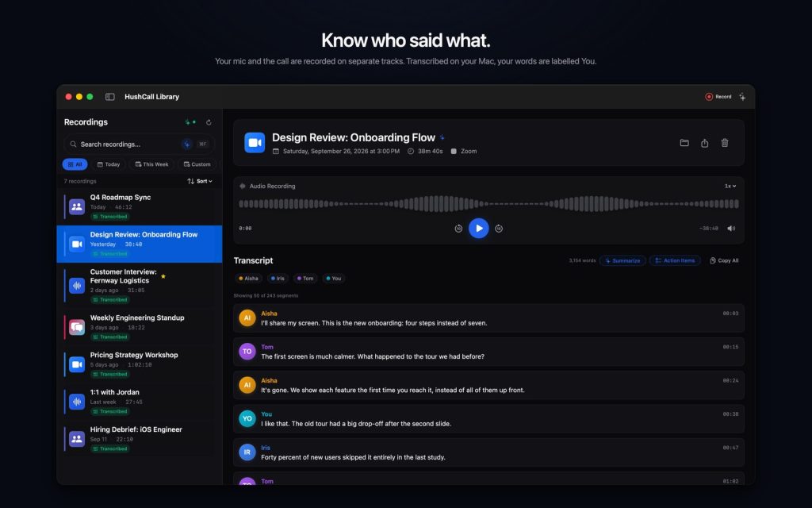The width and height of the screenshot is (812, 508).
Task: Jump to timestamp 00:03
Action: tap(730, 314)
